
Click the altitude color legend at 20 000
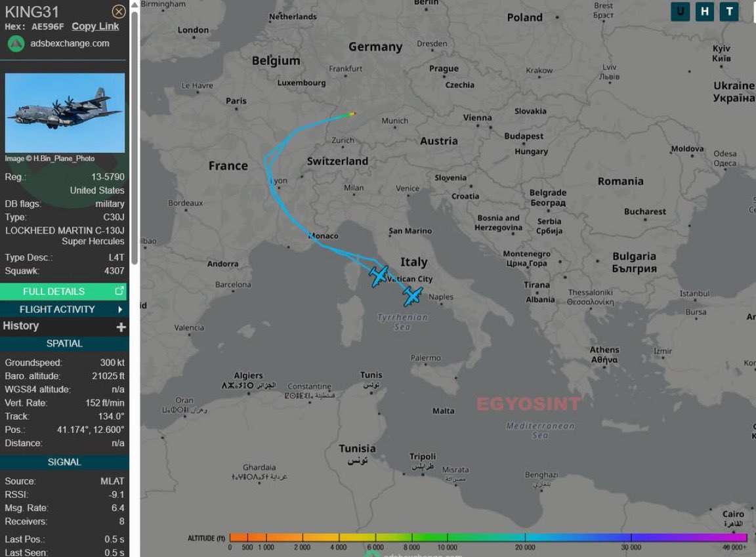[525, 537]
